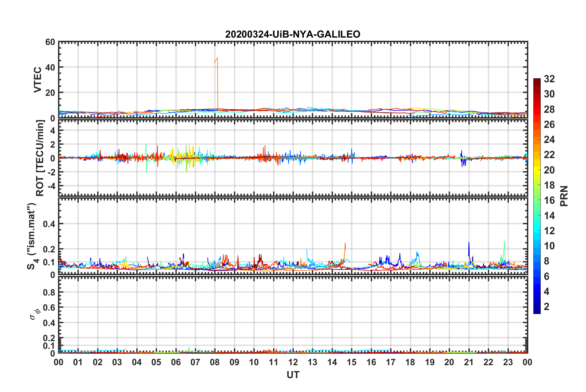Click the 0.8 tick on the sigma phi axis
Image resolution: width=586 pixels, height=392 pixels.
[x=49, y=292]
